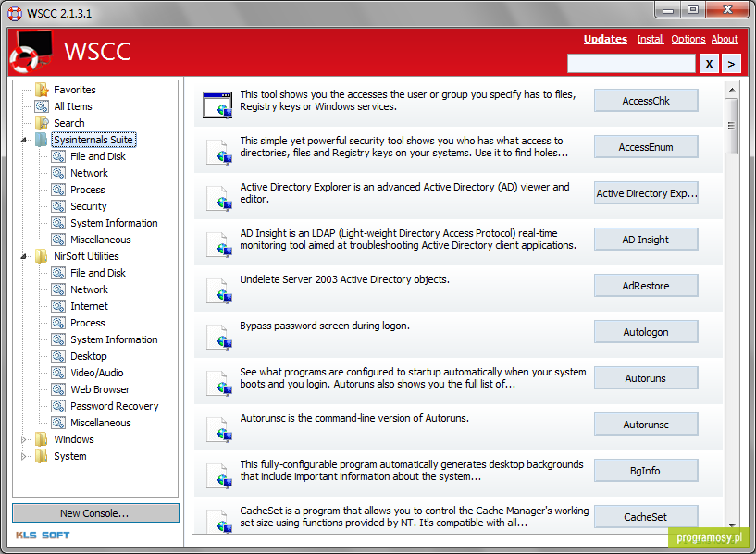
Task: Click the Favorites star folder icon
Action: coord(42,90)
